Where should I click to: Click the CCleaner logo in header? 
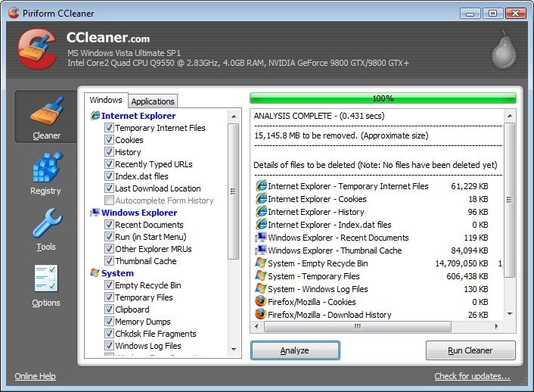(x=36, y=50)
